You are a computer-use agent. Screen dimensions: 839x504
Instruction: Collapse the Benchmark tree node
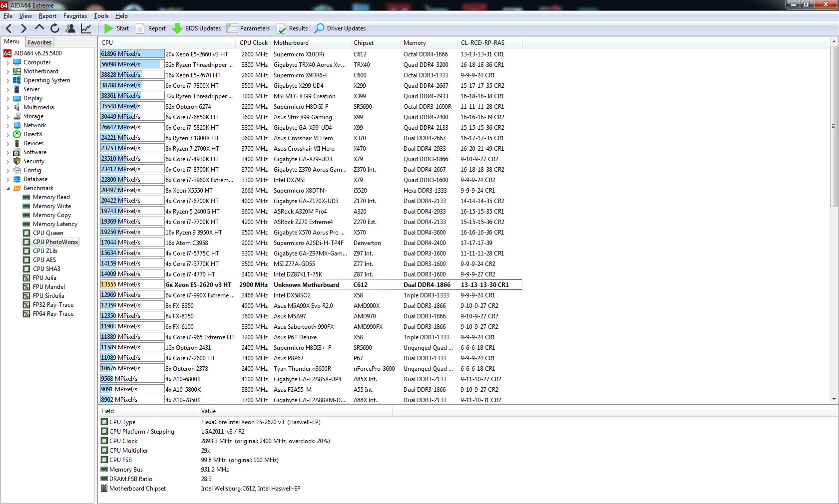[8, 189]
